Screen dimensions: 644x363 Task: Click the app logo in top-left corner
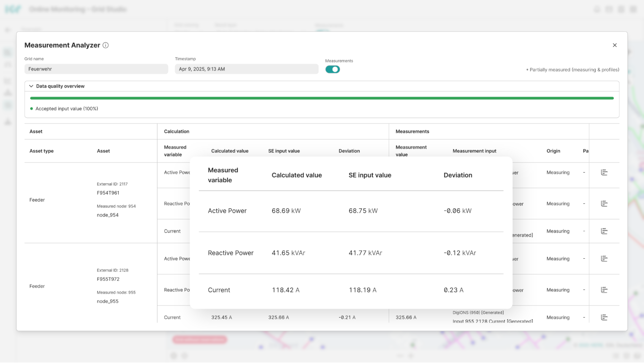click(11, 9)
